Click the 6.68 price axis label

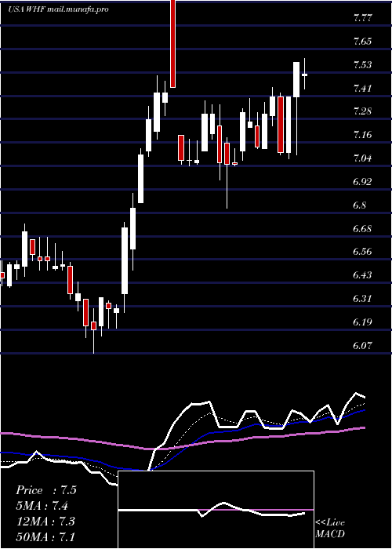[362, 229]
